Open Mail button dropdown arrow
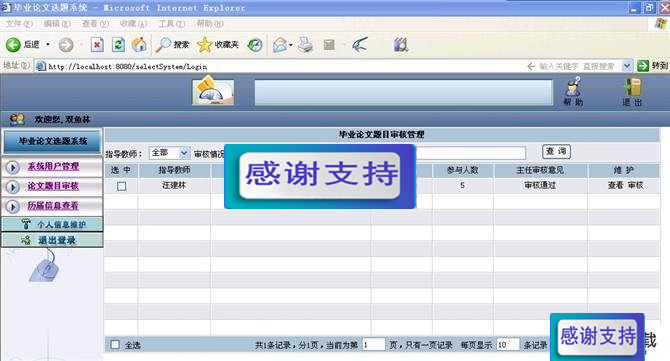670x361 pixels. (x=291, y=44)
